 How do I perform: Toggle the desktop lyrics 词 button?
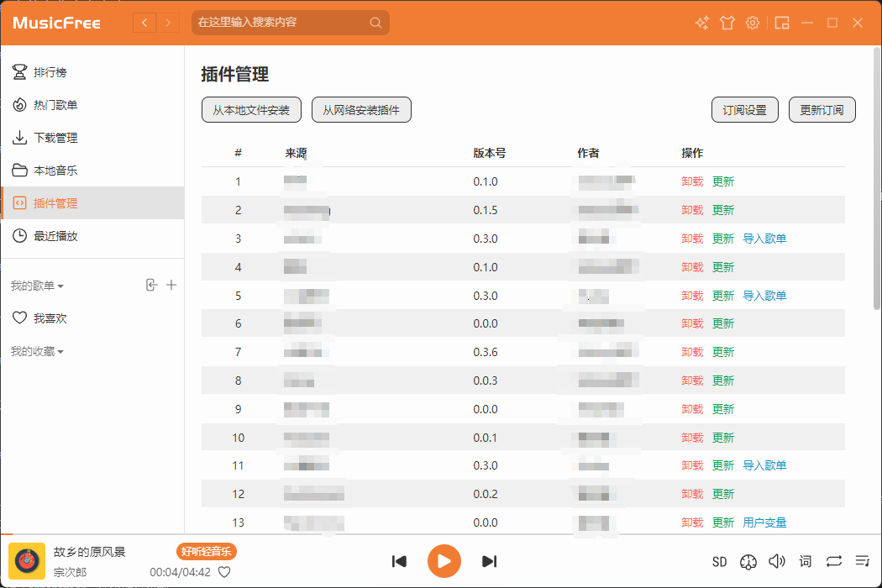(x=806, y=561)
